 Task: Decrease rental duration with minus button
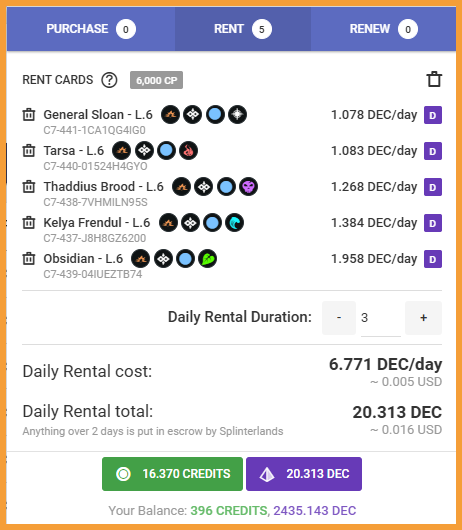point(339,318)
